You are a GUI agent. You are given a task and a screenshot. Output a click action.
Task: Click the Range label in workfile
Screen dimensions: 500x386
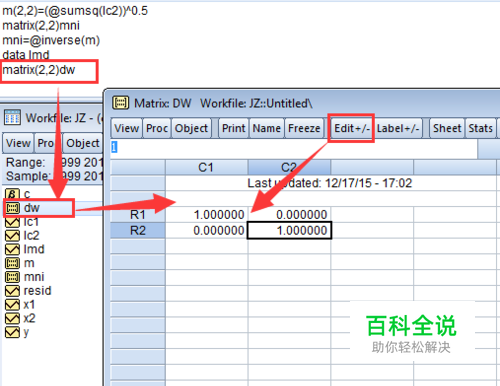(25, 162)
